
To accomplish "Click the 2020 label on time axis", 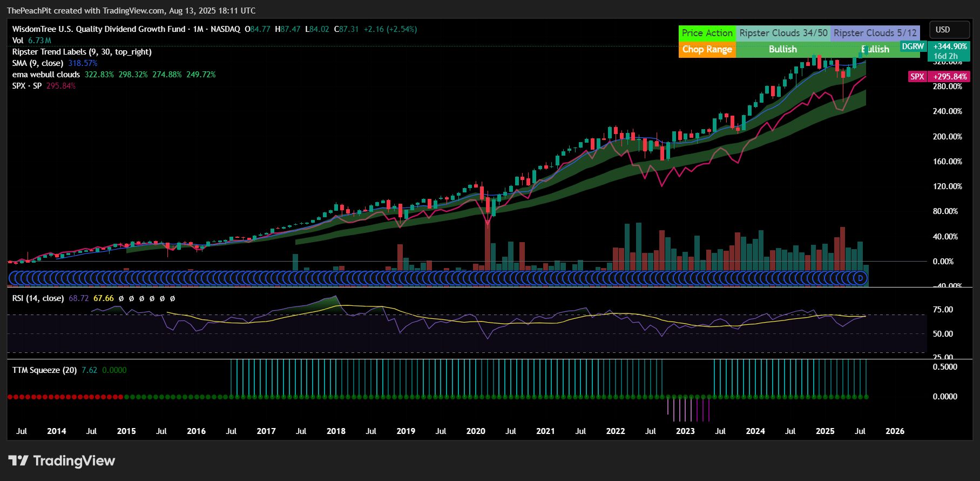I will 475,431.
